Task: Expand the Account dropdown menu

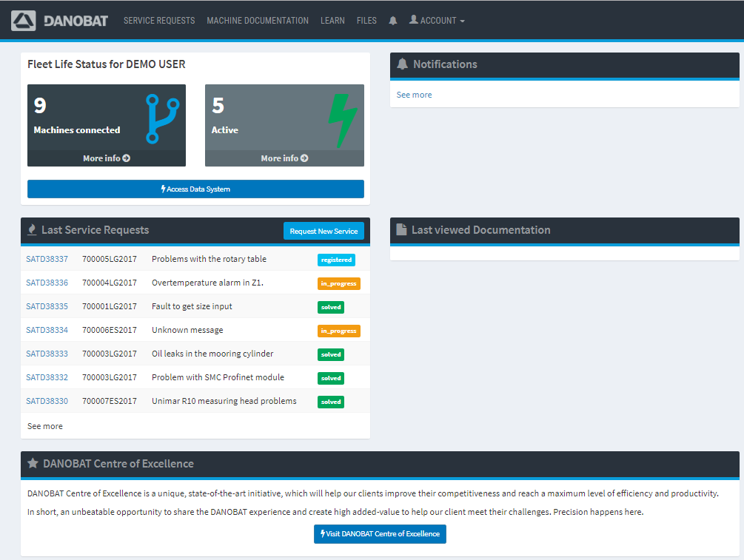Action: [x=437, y=21]
